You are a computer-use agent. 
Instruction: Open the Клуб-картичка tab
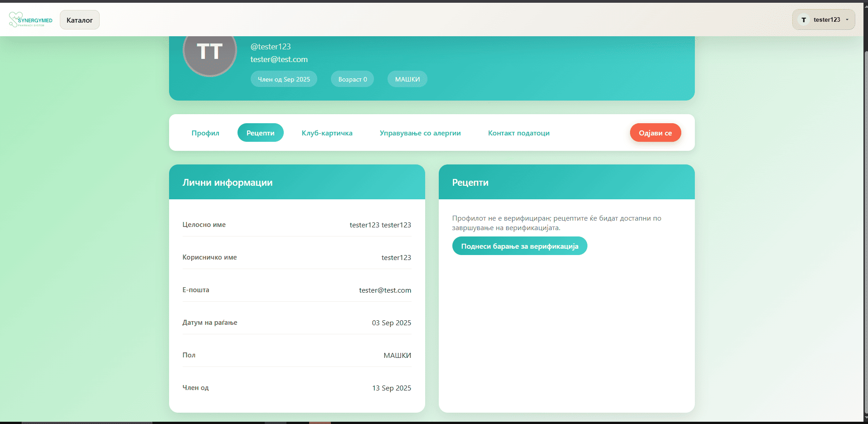[x=327, y=133]
